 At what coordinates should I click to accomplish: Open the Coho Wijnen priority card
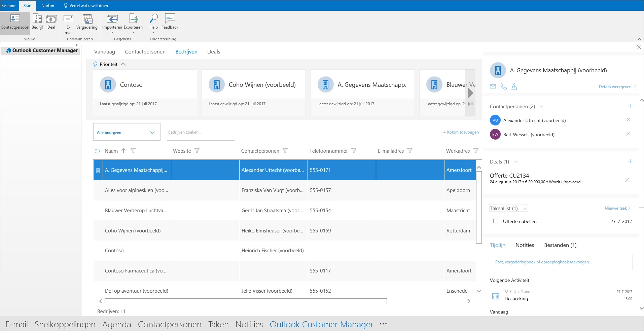pyautogui.click(x=254, y=93)
